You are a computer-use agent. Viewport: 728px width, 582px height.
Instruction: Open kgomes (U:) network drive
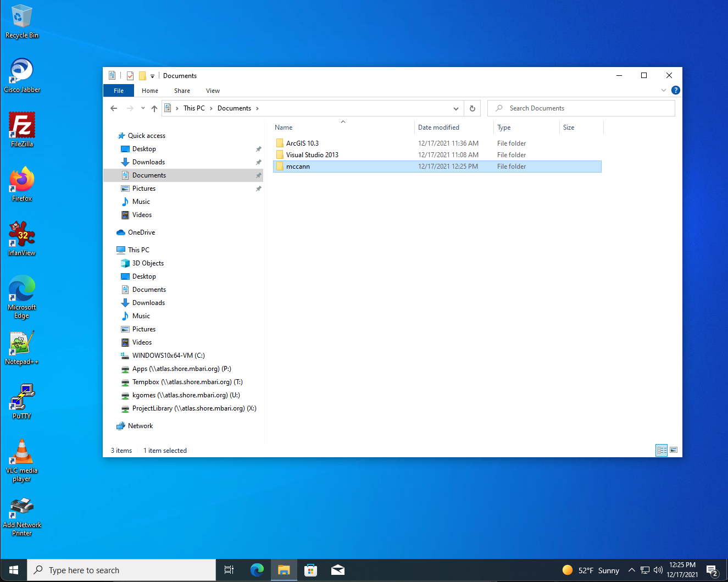click(x=180, y=395)
